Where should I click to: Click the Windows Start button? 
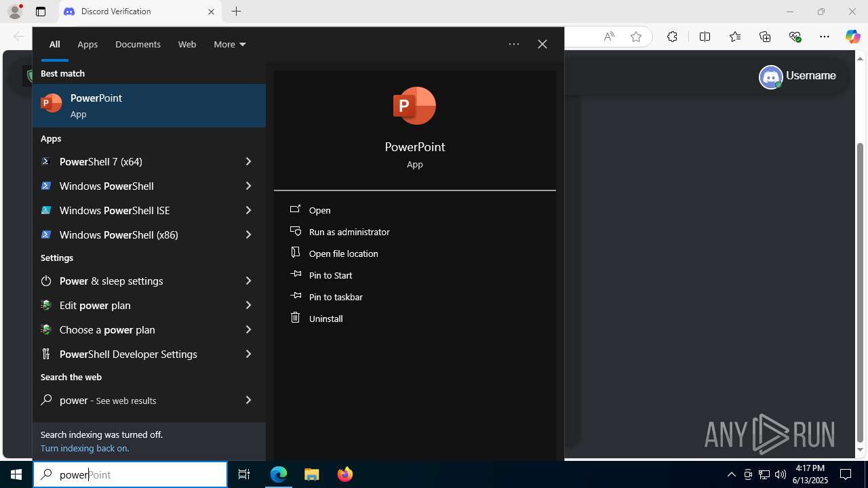click(16, 474)
